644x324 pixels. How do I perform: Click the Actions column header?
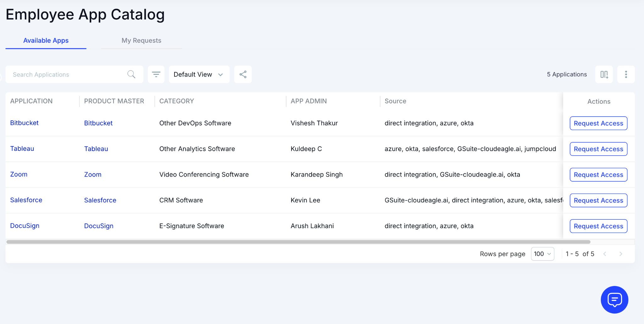click(x=599, y=102)
